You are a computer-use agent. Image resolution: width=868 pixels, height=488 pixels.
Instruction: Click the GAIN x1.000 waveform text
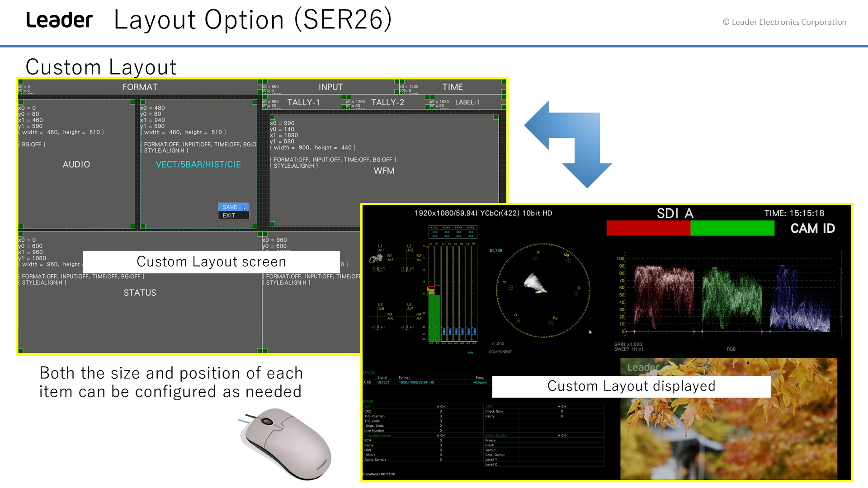click(x=628, y=344)
